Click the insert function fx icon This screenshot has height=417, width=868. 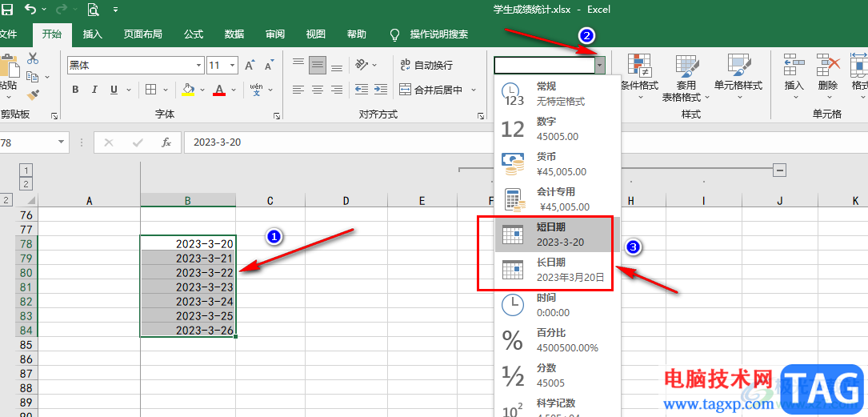[x=166, y=142]
